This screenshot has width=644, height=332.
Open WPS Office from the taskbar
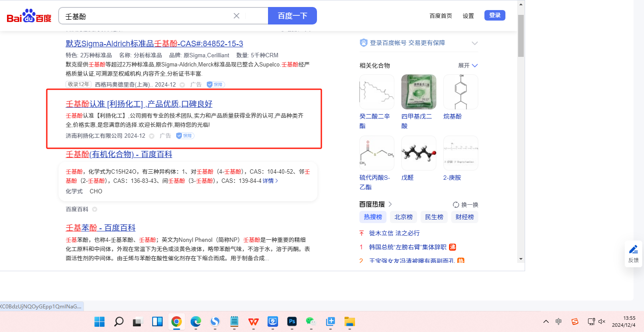254,322
